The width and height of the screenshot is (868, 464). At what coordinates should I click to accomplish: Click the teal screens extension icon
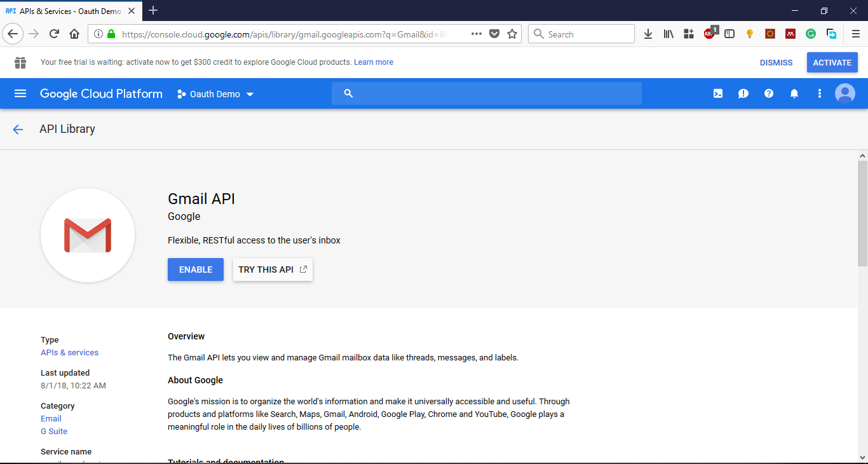click(x=831, y=34)
